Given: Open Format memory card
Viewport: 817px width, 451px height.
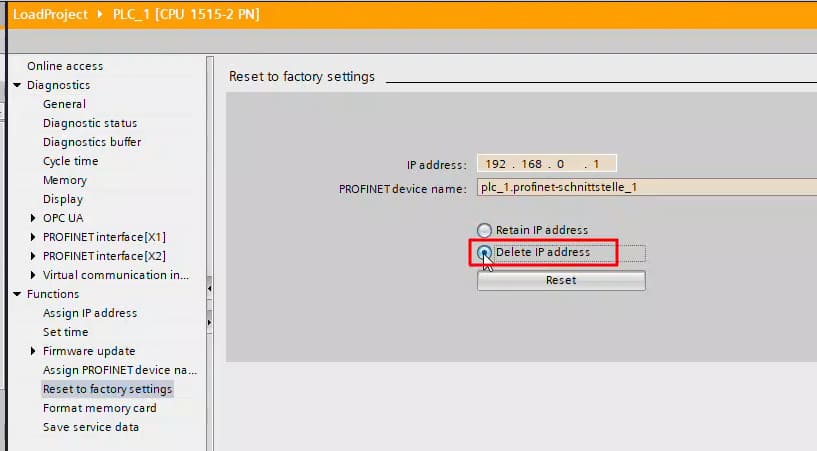Looking at the screenshot, I should point(99,408).
